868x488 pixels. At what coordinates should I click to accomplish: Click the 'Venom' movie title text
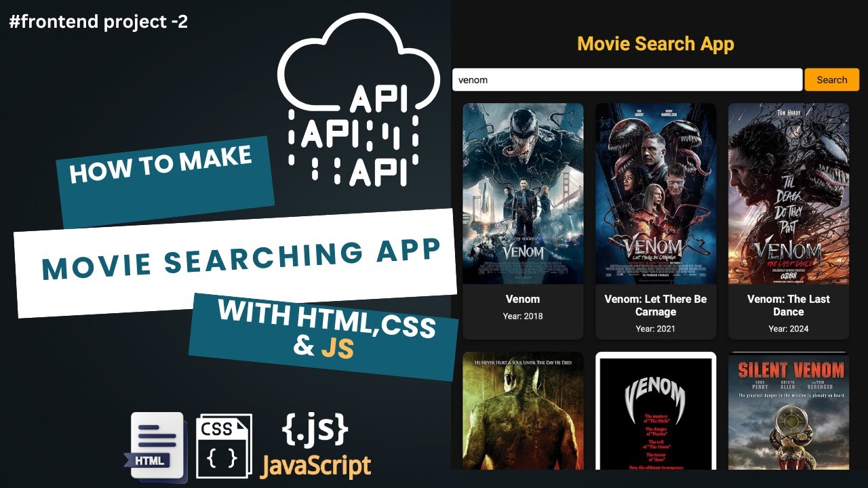tap(523, 299)
